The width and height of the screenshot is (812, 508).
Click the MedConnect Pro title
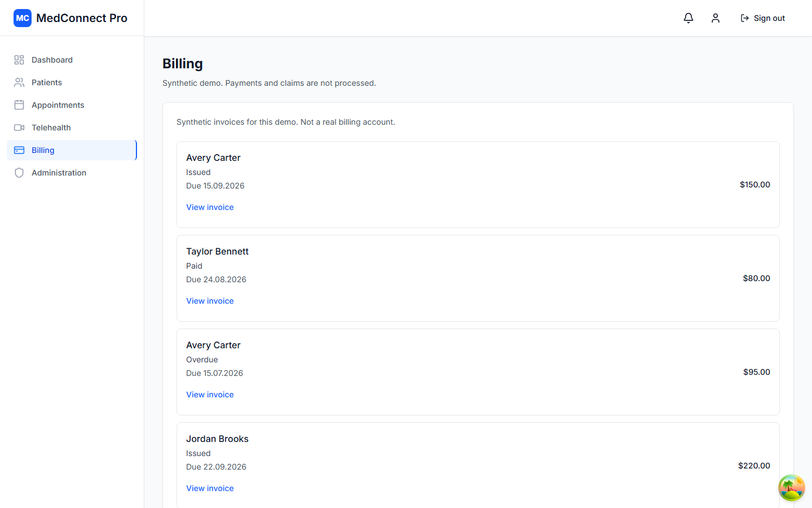pyautogui.click(x=82, y=18)
